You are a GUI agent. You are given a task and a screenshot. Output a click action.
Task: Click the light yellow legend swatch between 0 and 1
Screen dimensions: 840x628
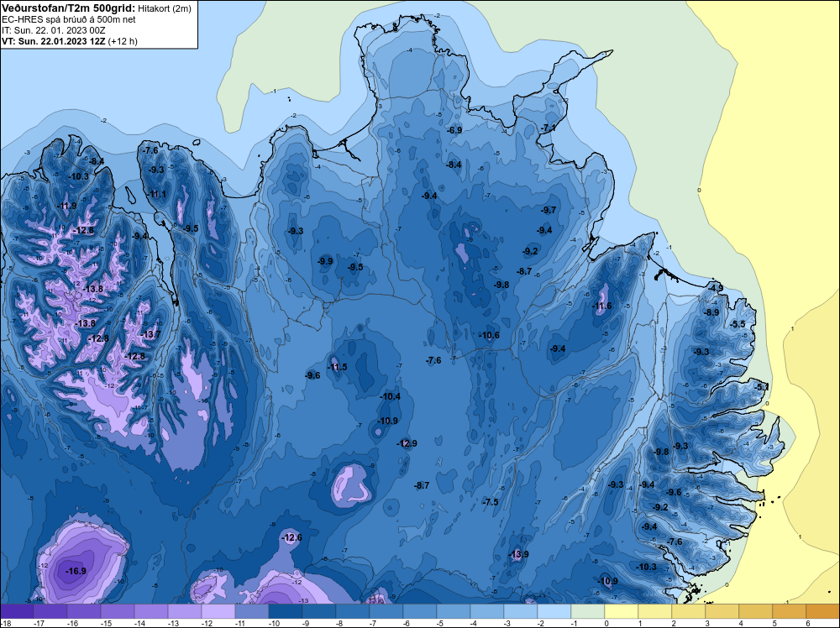pos(622,611)
